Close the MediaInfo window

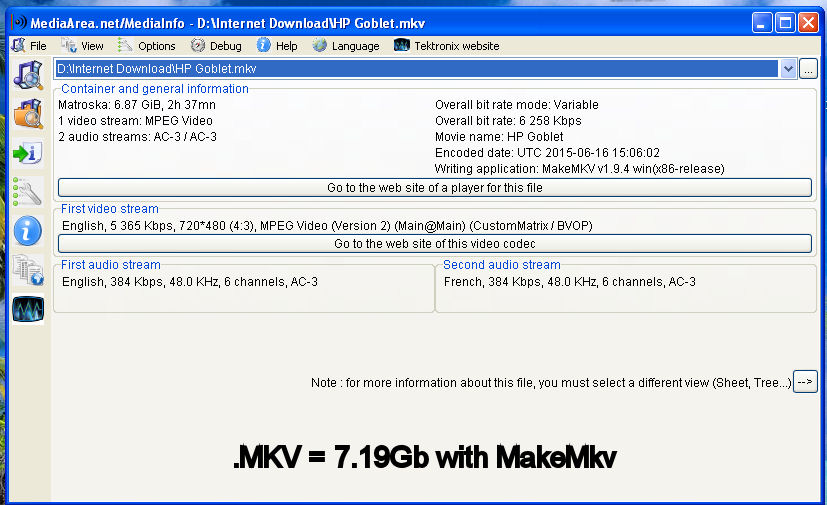(x=808, y=23)
